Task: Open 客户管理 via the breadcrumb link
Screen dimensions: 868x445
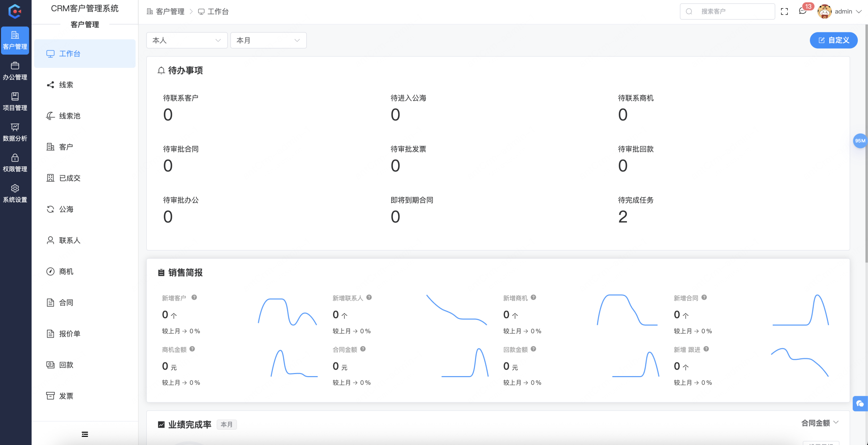Action: pyautogui.click(x=170, y=11)
